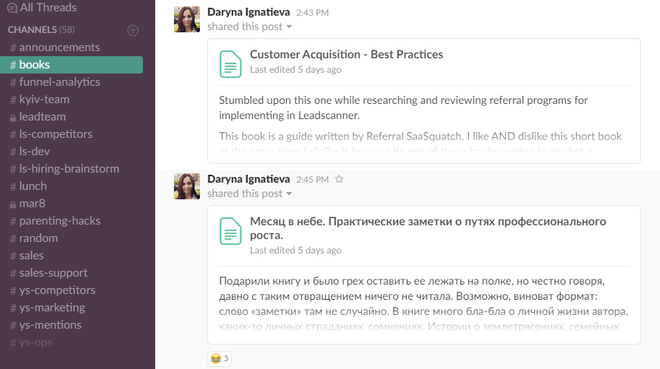Click the add channel plus icon

[x=133, y=30]
